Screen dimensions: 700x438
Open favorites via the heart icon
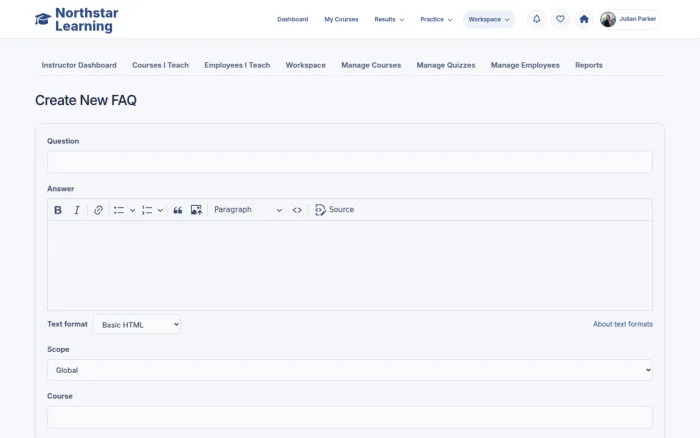coord(560,19)
